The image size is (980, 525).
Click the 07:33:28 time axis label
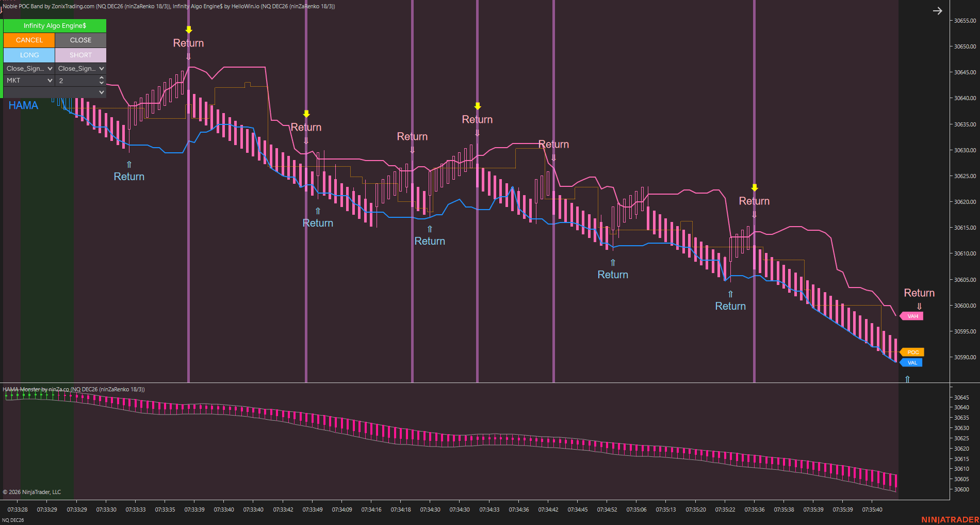(x=18, y=510)
